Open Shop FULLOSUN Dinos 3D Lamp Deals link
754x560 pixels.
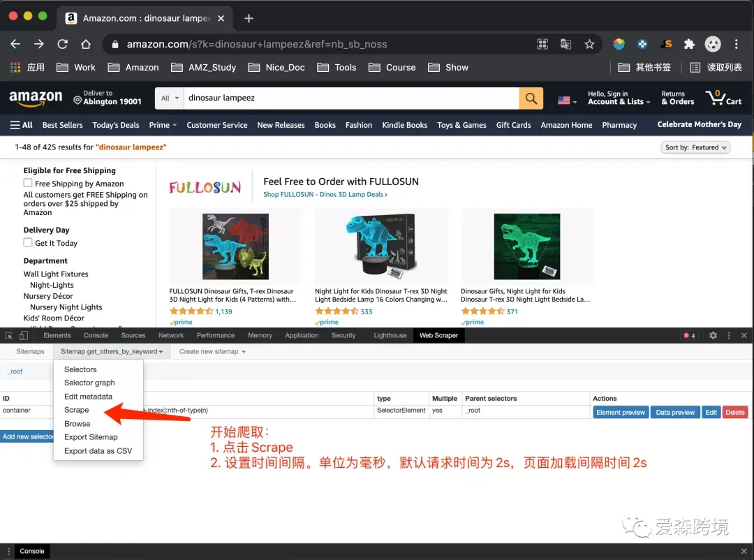[325, 194]
